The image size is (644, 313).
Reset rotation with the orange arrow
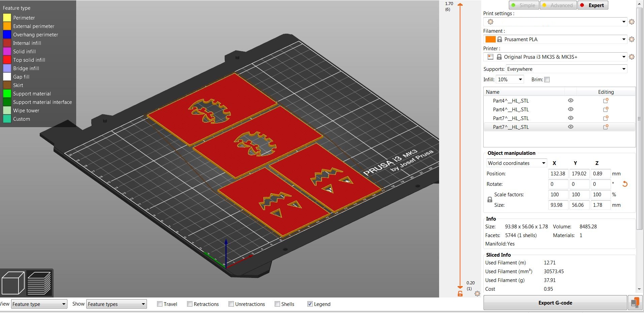[x=625, y=184]
